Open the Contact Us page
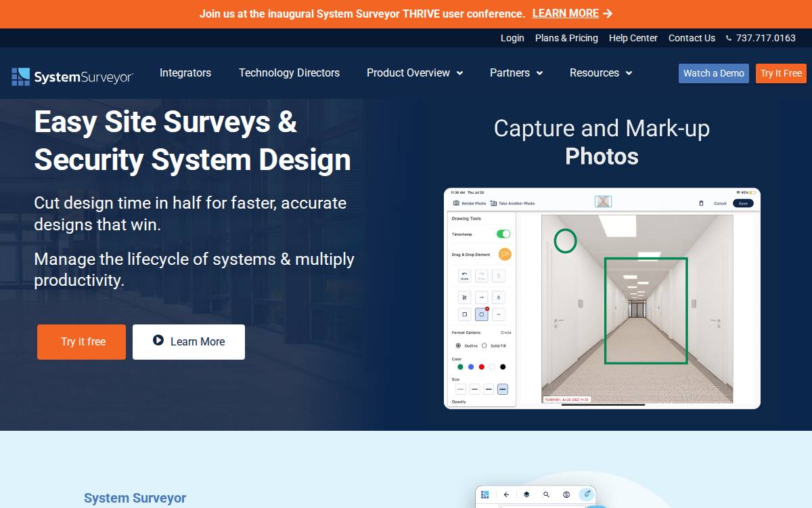This screenshot has height=508, width=812. pos(692,38)
